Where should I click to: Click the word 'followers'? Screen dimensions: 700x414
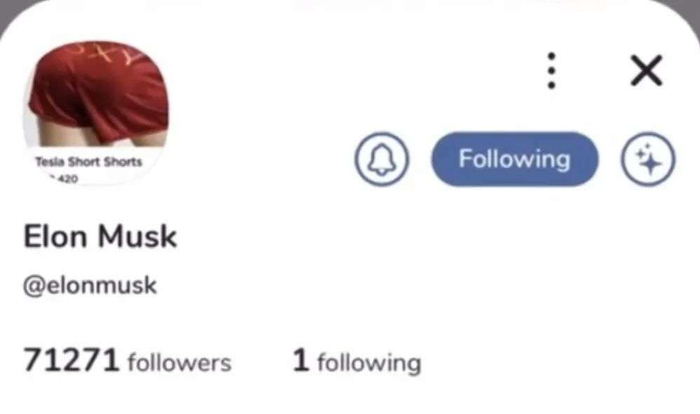pyautogui.click(x=179, y=362)
